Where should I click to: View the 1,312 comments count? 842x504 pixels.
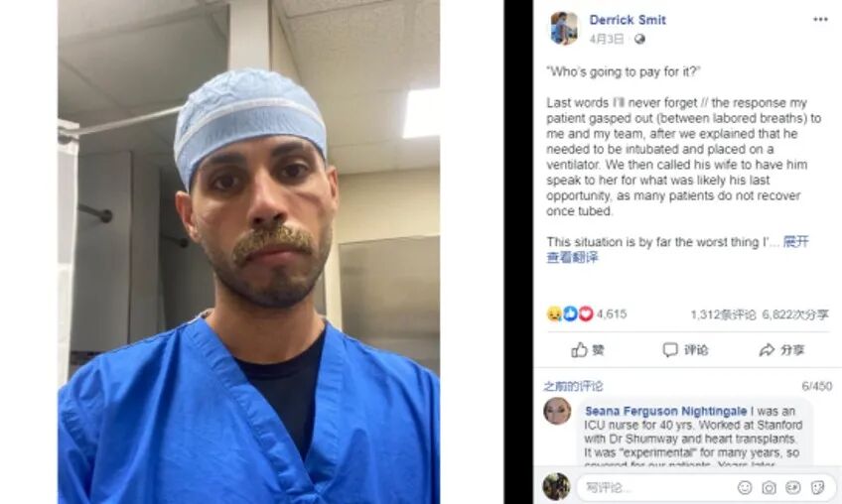(x=723, y=315)
